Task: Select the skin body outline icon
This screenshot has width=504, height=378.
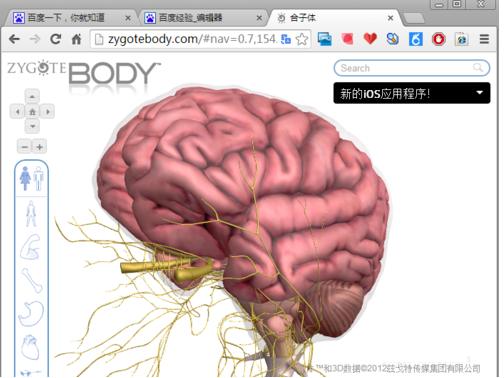Action: coord(31,214)
